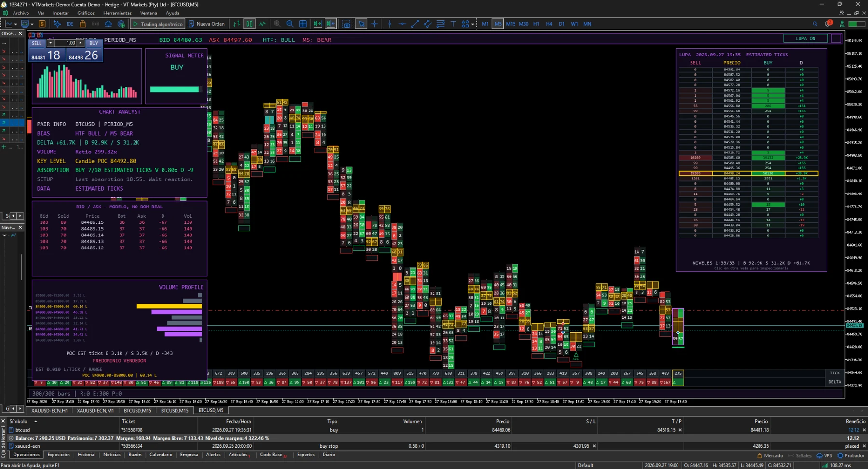Open Mercado in the status bar

[770, 455]
